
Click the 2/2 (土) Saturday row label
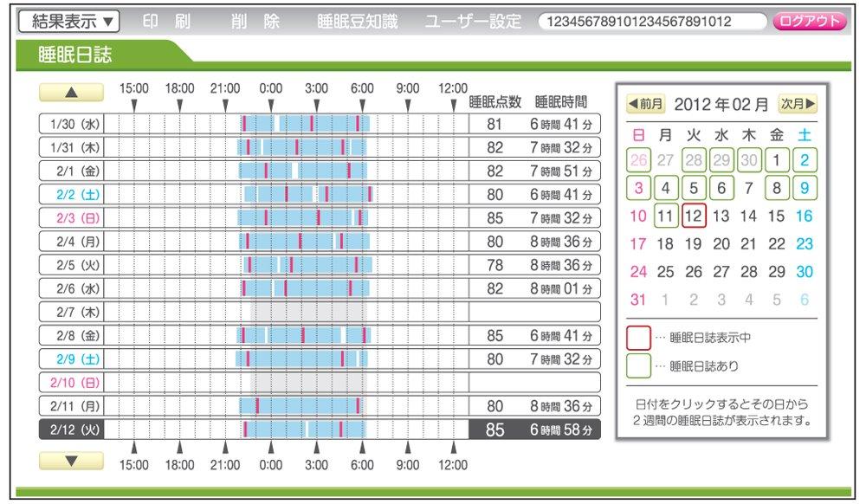point(72,194)
